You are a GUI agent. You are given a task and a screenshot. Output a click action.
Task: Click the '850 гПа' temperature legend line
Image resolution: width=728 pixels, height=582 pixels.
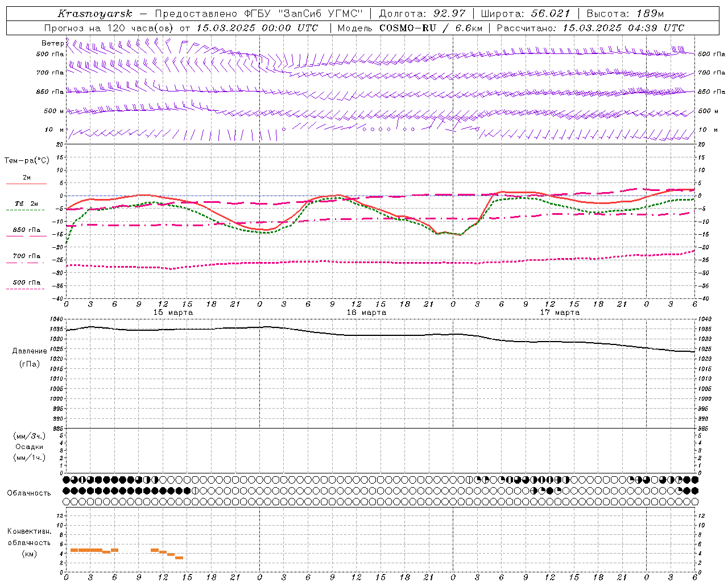click(26, 236)
